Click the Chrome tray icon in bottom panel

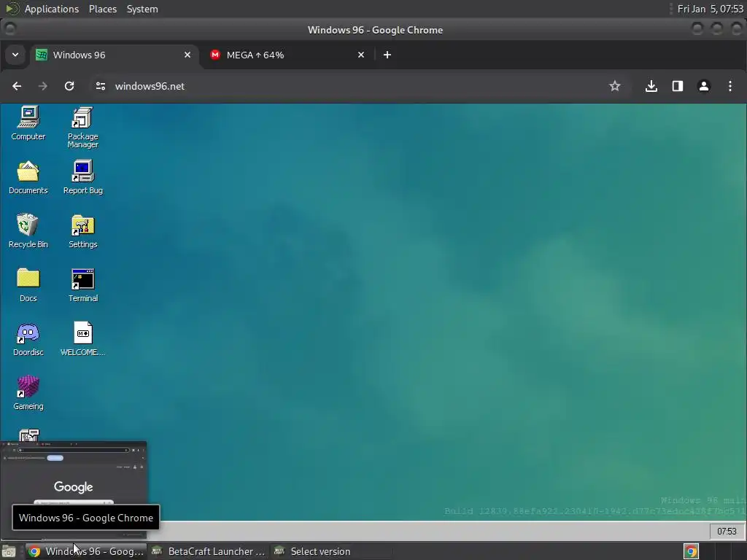click(x=691, y=551)
